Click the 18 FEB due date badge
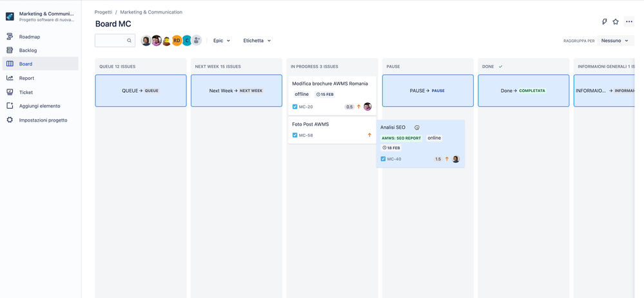Viewport: 644px width, 298px height. pos(391,148)
